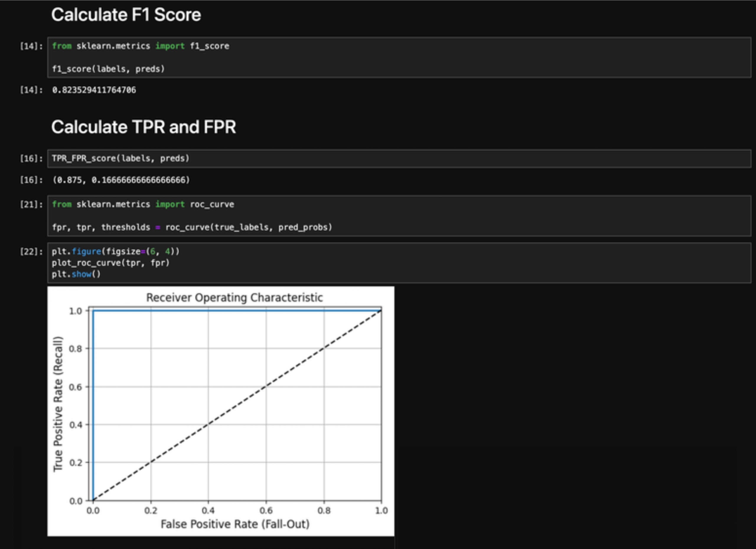Screen dimensions: 756x549
Task: Click the 'fpr, tpr, thresholds' assignment line
Action: click(192, 227)
